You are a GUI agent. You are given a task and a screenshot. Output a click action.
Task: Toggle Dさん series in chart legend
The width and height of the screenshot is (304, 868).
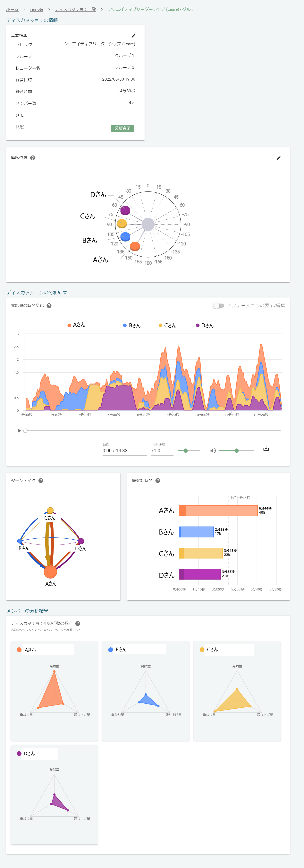click(x=205, y=325)
